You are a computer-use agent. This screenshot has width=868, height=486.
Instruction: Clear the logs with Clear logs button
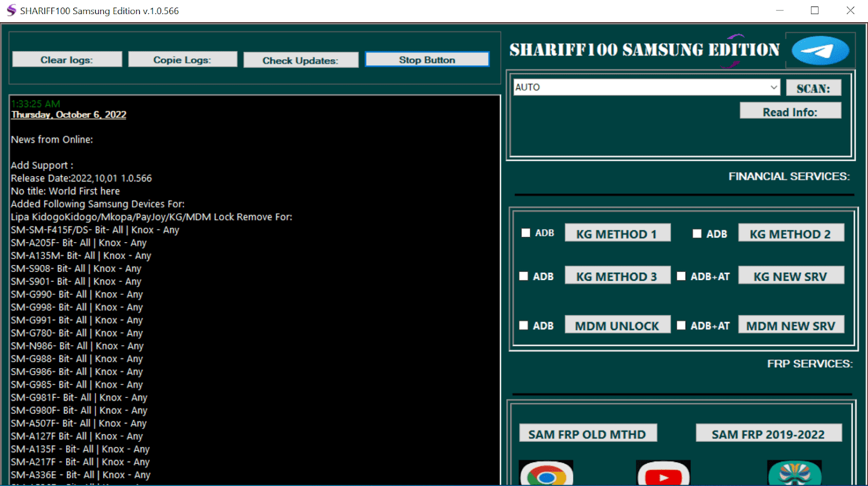[67, 59]
